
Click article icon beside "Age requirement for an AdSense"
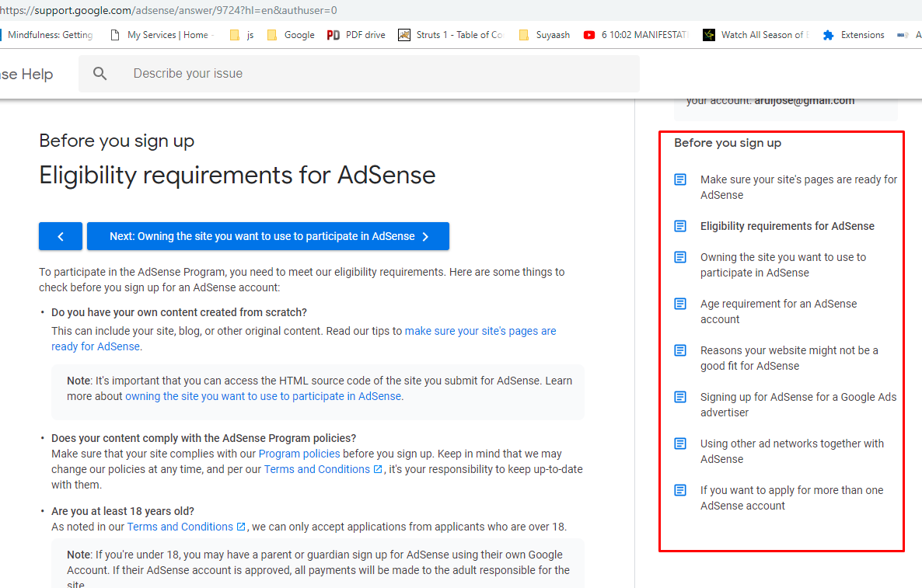(680, 304)
